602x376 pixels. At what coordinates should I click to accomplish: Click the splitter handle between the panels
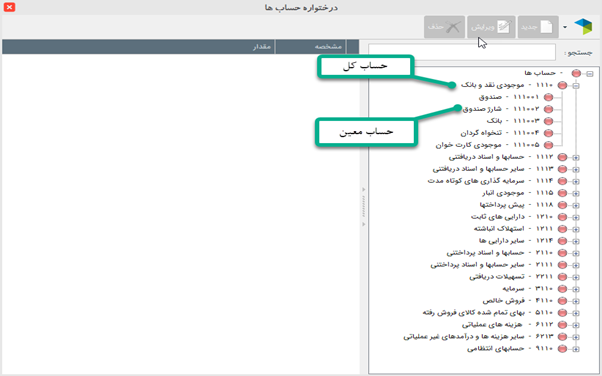pyautogui.click(x=364, y=207)
